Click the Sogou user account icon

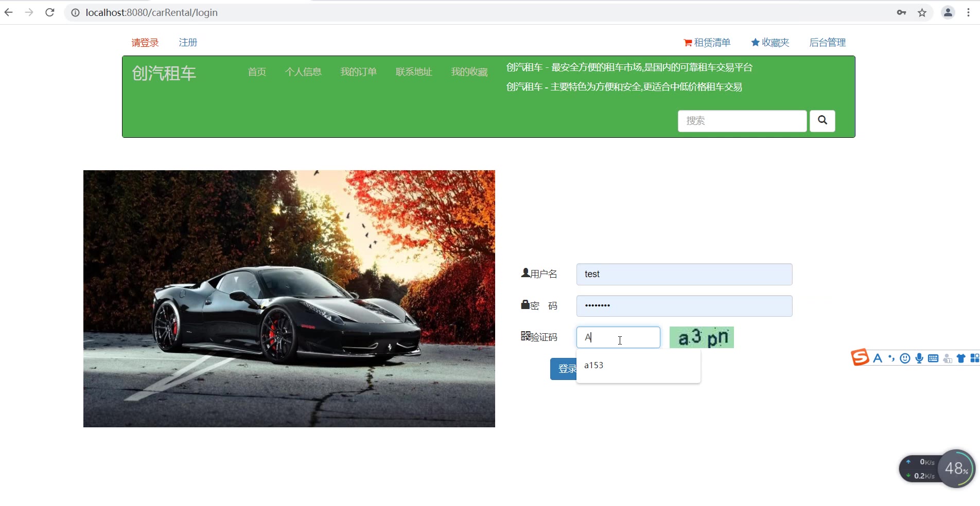click(948, 358)
